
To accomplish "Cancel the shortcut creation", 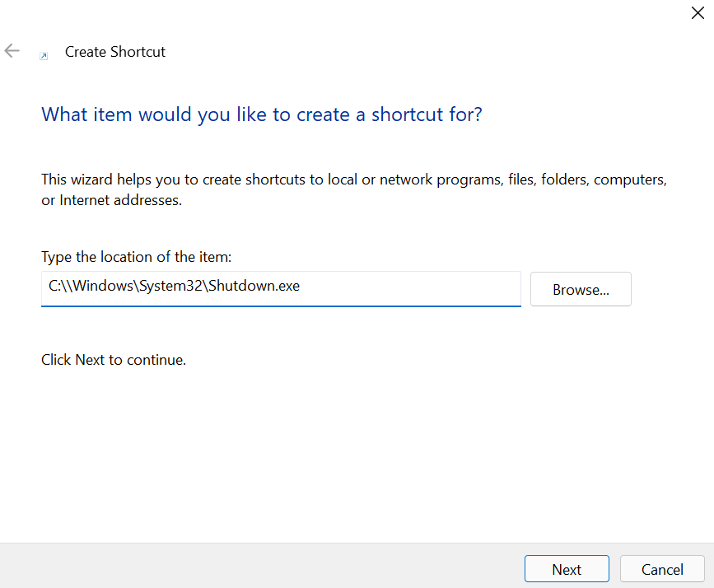I will coord(662,569).
